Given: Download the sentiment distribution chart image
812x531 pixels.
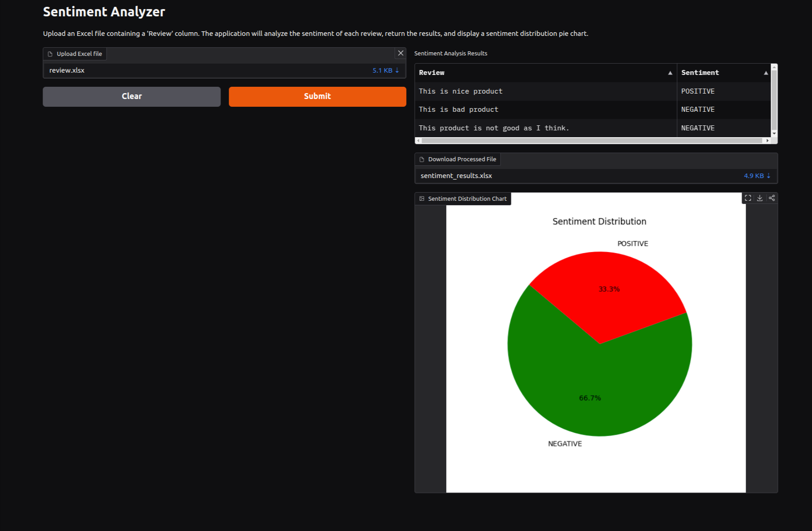Looking at the screenshot, I should click(760, 198).
